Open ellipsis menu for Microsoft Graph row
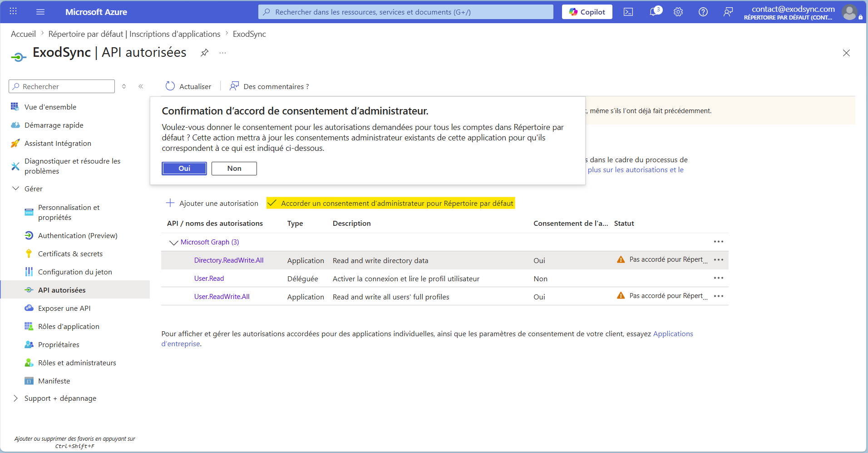Image resolution: width=868 pixels, height=453 pixels. point(719,242)
